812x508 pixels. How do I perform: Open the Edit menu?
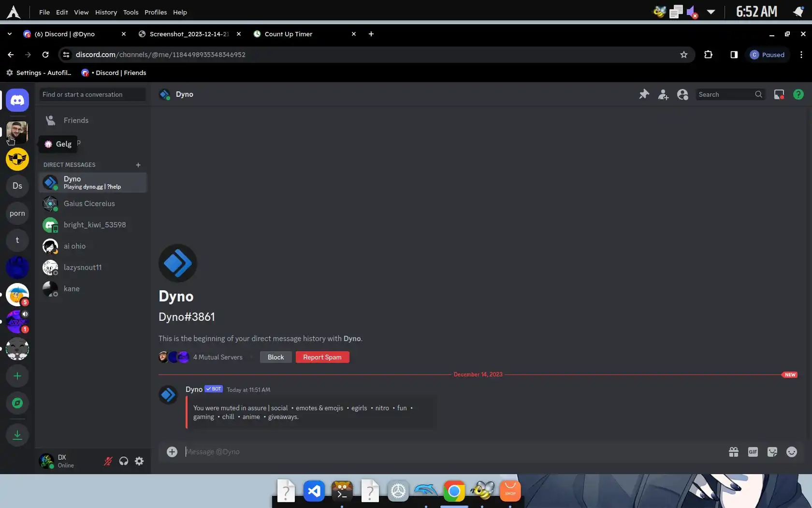pos(62,12)
